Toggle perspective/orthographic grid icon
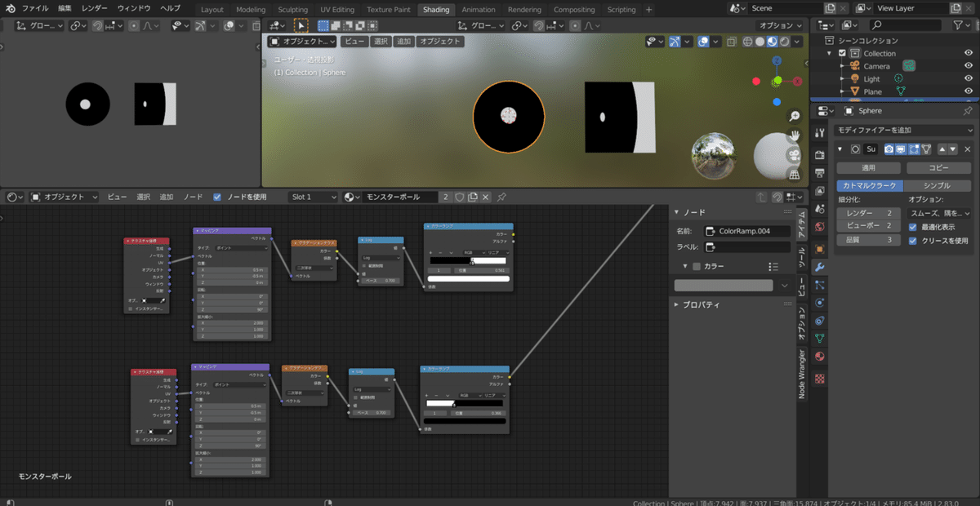The width and height of the screenshot is (980, 506). pyautogui.click(x=794, y=175)
